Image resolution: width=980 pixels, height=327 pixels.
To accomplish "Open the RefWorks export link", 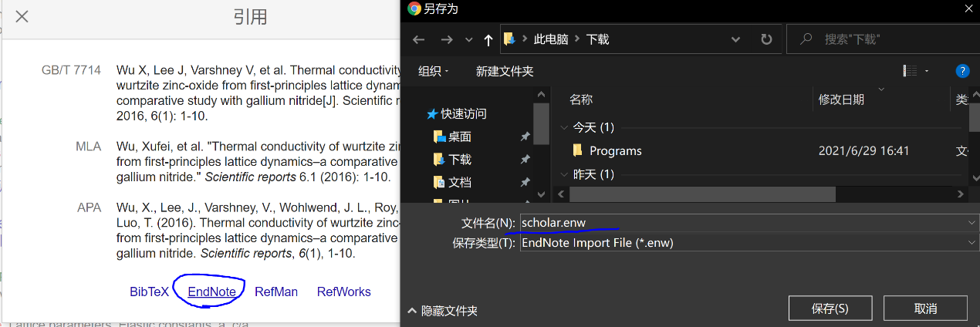I will click(344, 292).
